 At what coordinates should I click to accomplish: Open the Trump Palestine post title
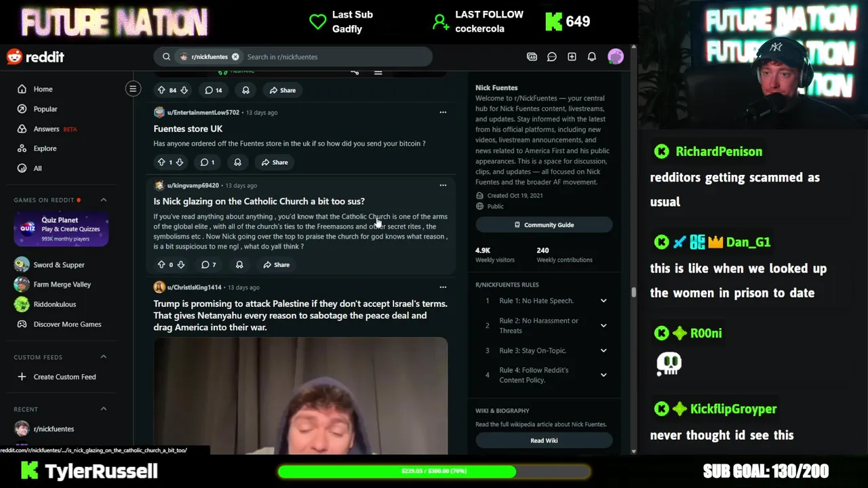pyautogui.click(x=300, y=316)
